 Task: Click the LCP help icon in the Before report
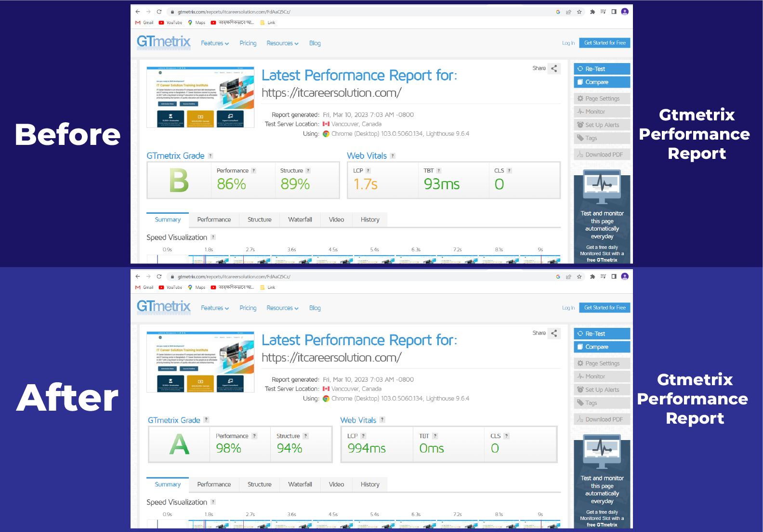coord(368,170)
